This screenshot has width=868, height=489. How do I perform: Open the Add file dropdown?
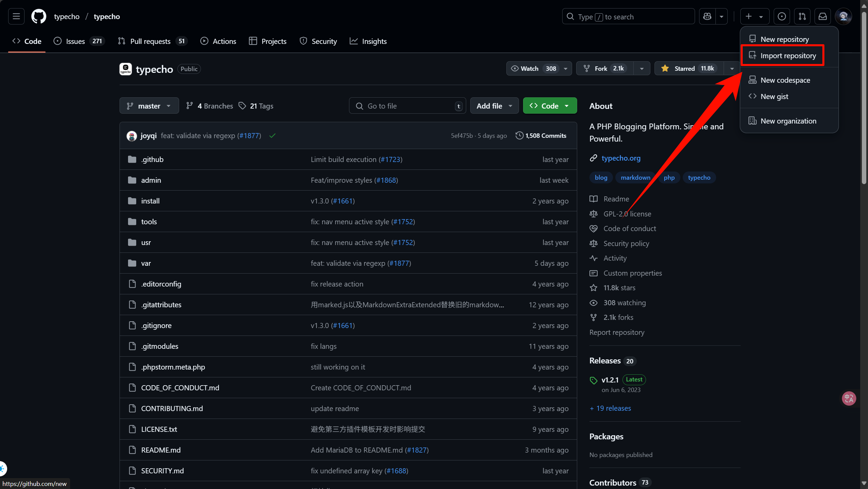click(494, 106)
